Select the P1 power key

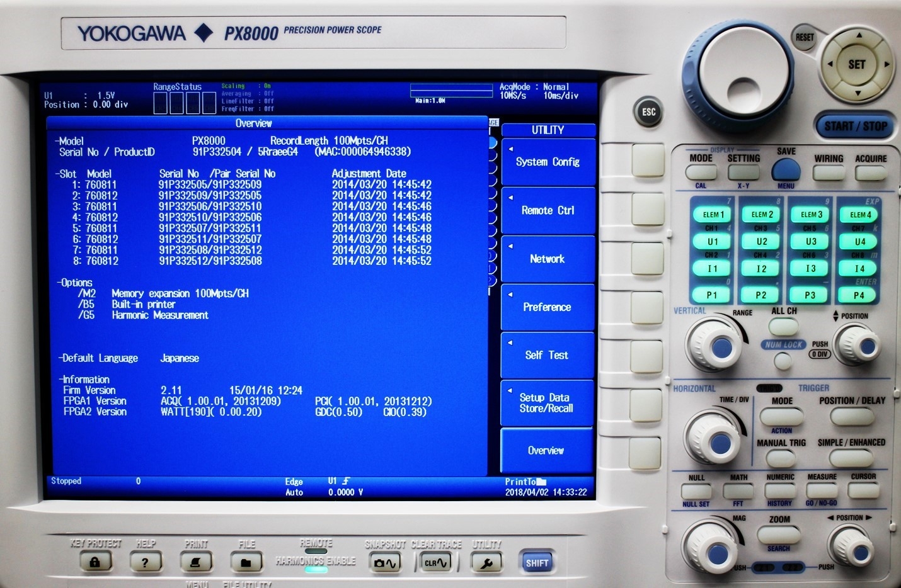(712, 295)
